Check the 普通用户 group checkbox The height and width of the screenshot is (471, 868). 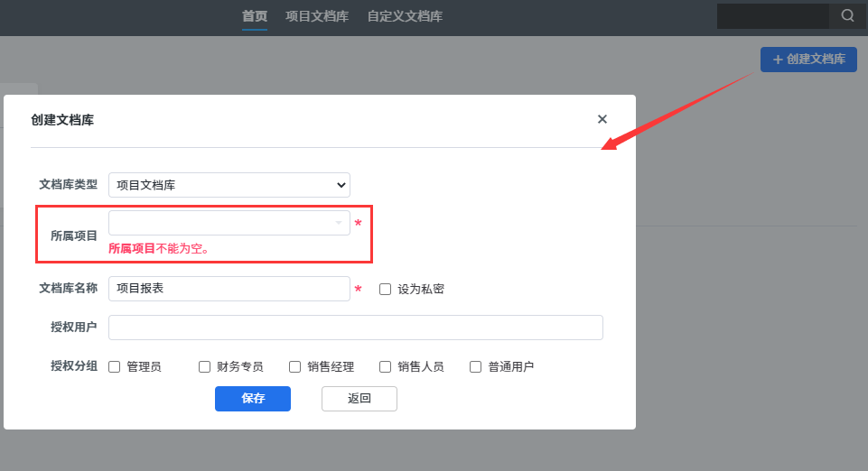[475, 367]
